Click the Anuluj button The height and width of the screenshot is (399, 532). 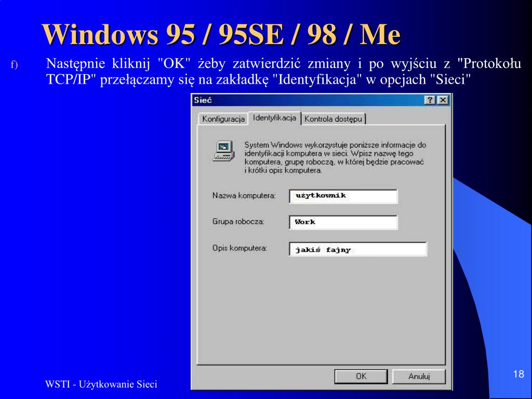tap(419, 376)
